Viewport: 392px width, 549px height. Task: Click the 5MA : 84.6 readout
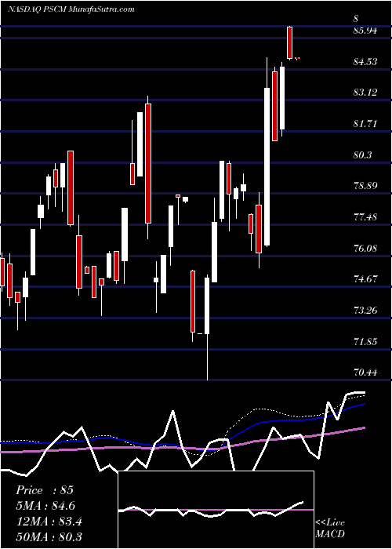point(45,506)
